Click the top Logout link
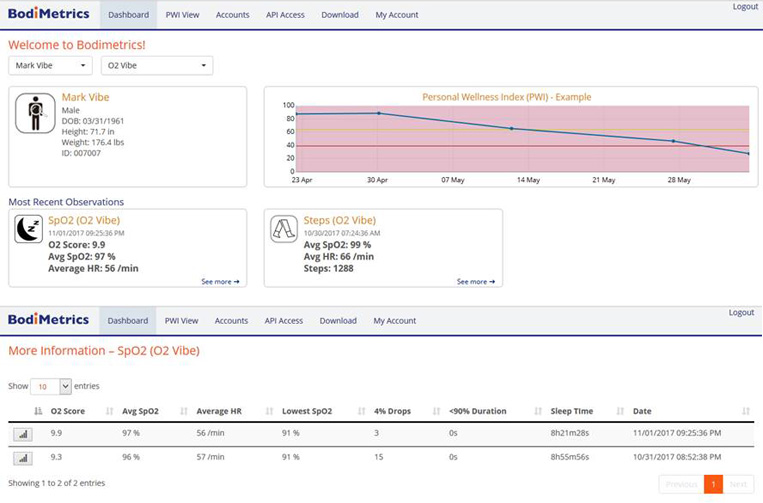This screenshot has width=763, height=503. coord(744,7)
